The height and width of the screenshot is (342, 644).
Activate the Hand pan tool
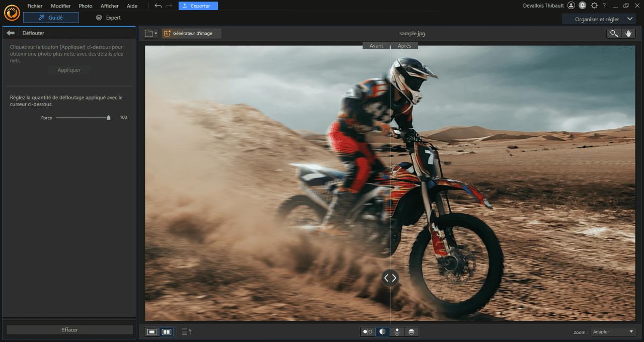628,33
